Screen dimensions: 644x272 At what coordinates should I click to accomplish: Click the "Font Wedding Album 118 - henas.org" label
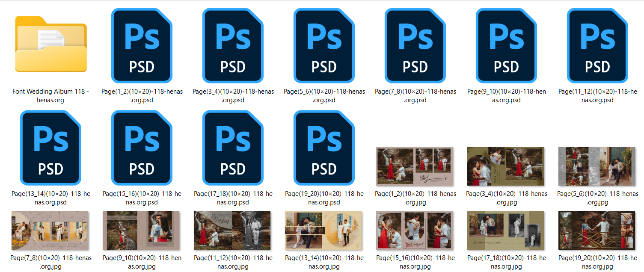click(x=51, y=96)
